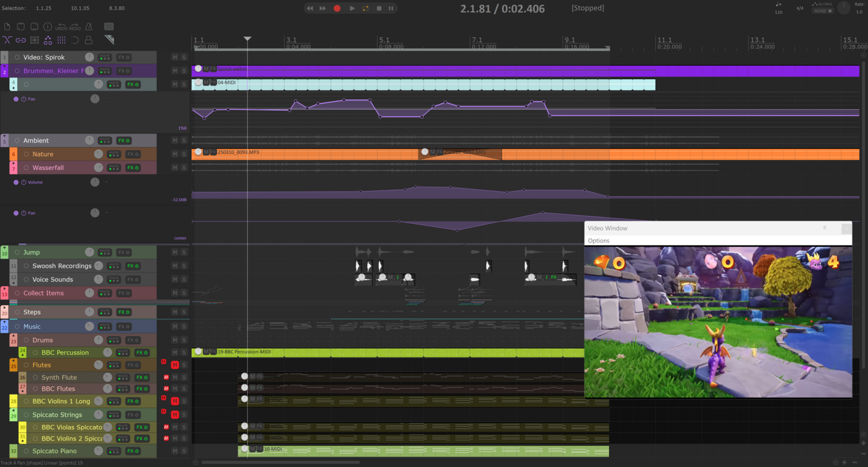
Task: Click the Record button in transport
Action: (337, 8)
